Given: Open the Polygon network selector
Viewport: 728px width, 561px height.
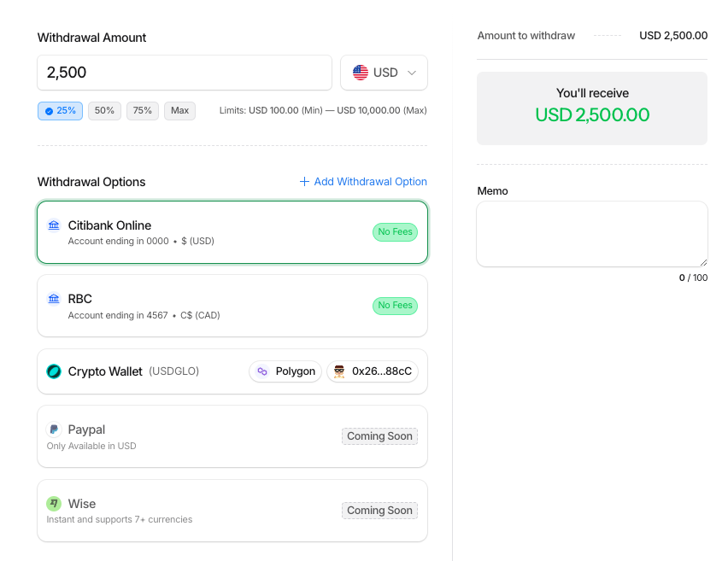Looking at the screenshot, I should tap(285, 371).
